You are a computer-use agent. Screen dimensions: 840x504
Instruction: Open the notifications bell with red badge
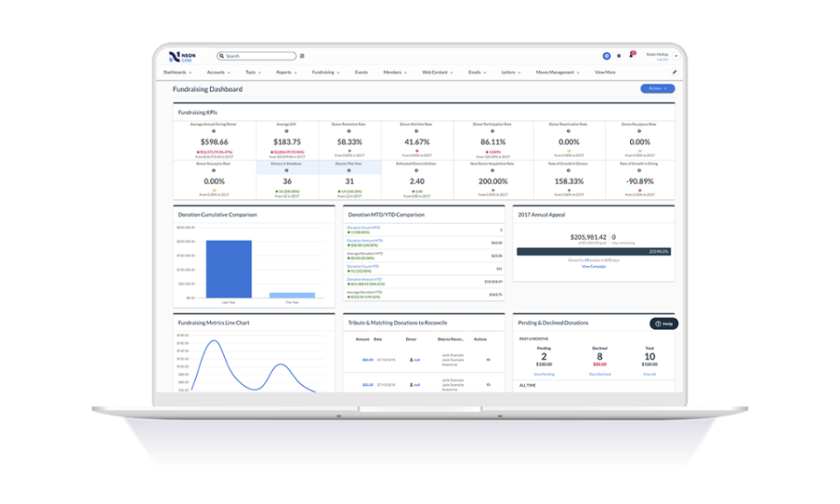(633, 54)
